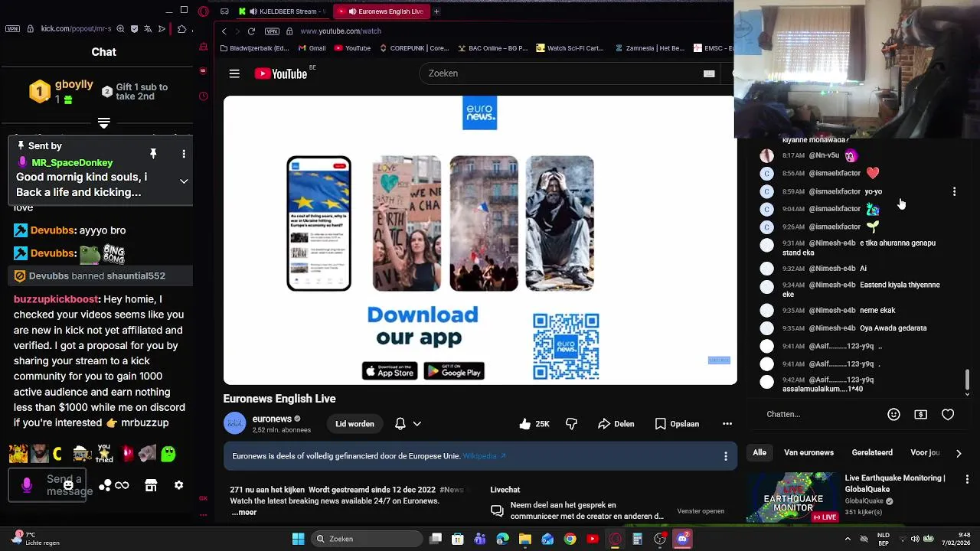Screen dimensions: 980x551
Task: Click the Chatten message input
Action: (819, 414)
